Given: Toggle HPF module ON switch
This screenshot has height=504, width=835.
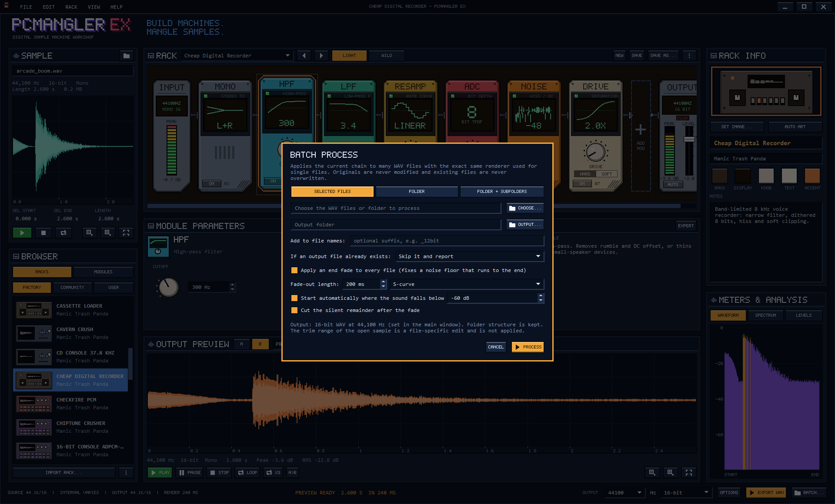Looking at the screenshot, I should [273, 181].
